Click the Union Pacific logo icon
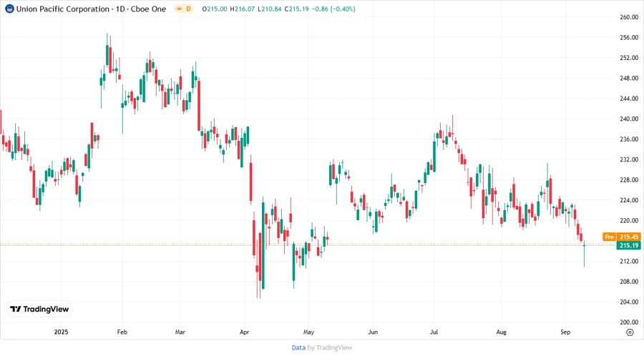644x356 pixels. tap(9, 9)
